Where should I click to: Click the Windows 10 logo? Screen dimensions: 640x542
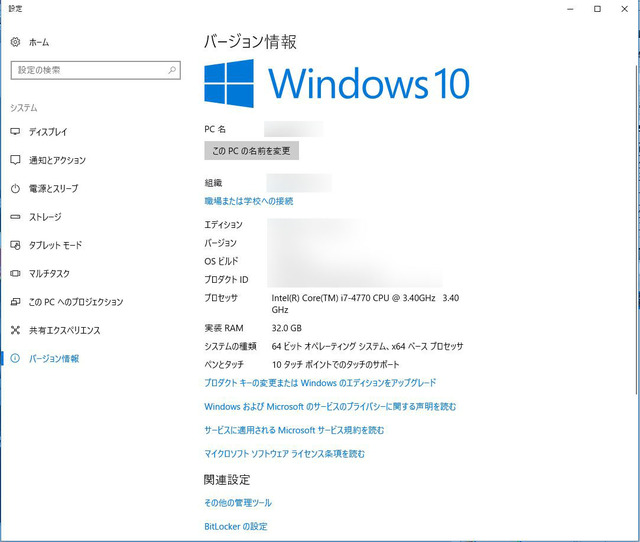[337, 83]
